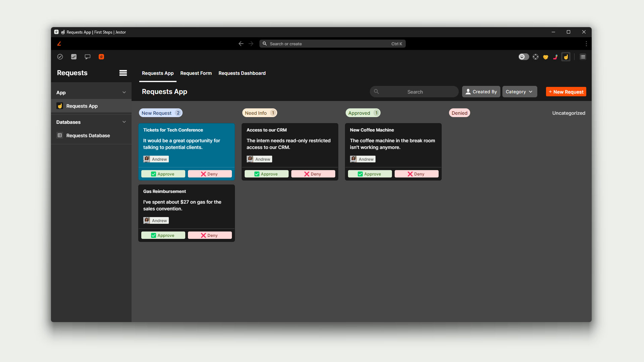This screenshot has width=644, height=362.
Task: Deny the New Coffee Machine request
Action: pos(416,174)
